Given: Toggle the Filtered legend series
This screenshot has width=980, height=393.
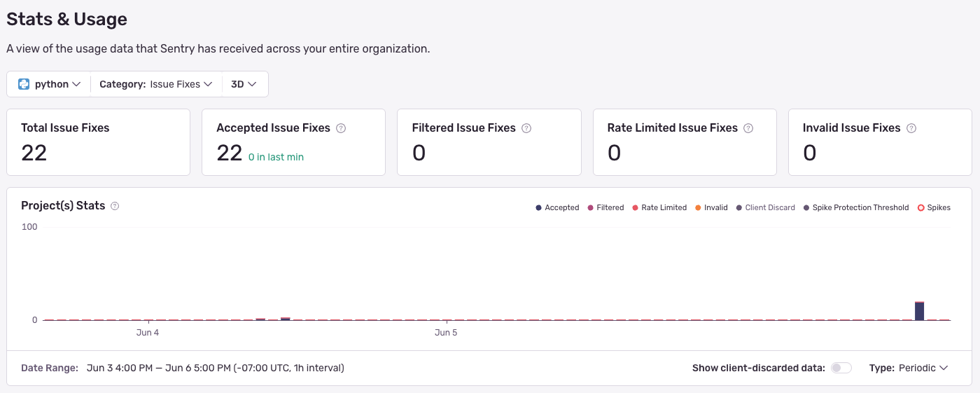Looking at the screenshot, I should pyautogui.click(x=605, y=207).
